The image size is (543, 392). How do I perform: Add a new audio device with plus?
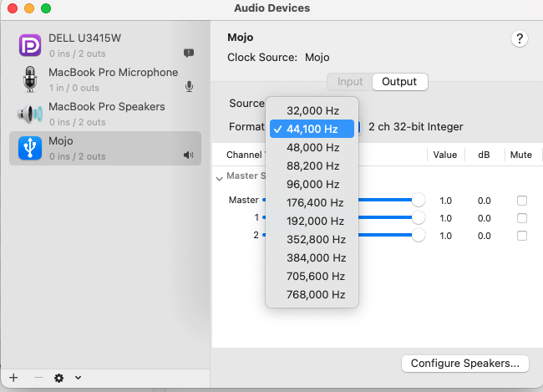tap(13, 378)
